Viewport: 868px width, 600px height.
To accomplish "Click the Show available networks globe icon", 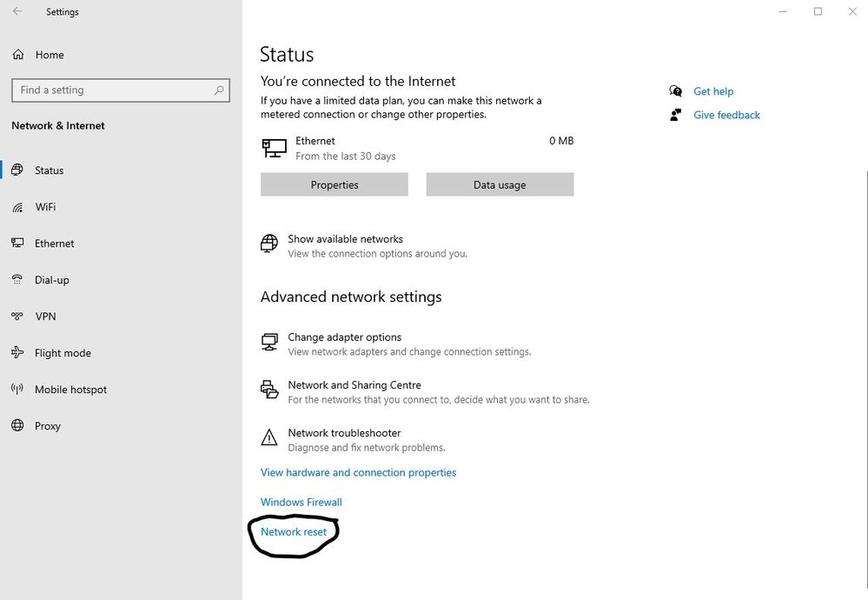I will [269, 244].
